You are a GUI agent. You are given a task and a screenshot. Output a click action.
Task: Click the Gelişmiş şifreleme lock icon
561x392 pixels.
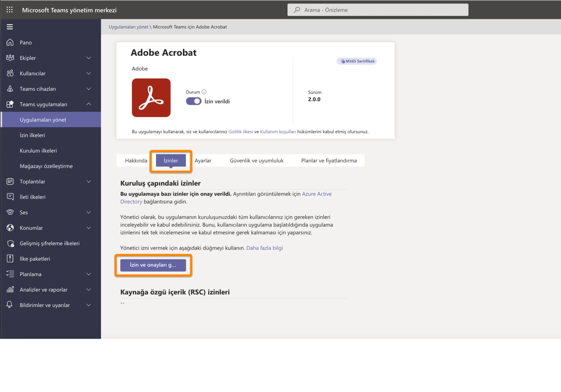click(x=11, y=243)
